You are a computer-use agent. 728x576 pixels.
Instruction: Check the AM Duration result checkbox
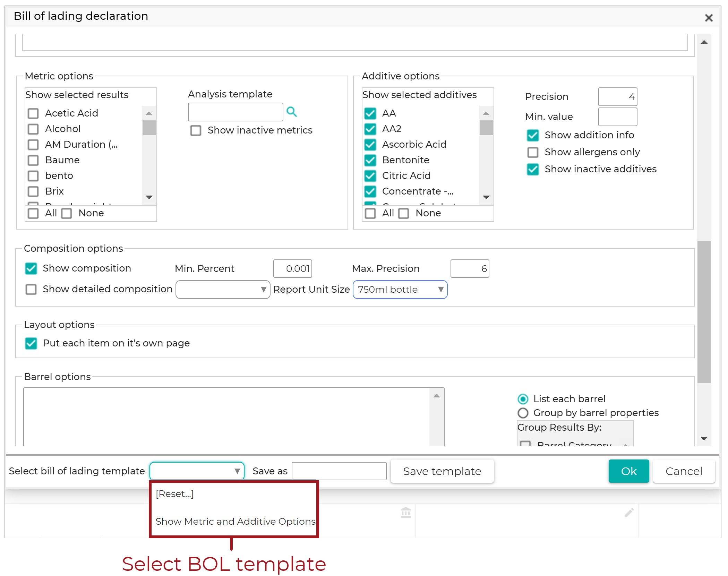[x=33, y=145]
